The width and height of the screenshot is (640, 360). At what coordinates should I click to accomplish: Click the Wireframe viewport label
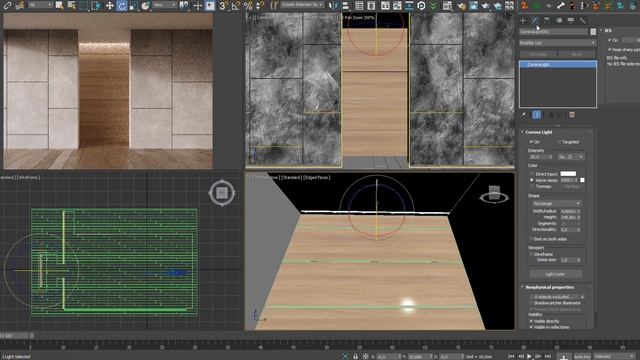29,178
